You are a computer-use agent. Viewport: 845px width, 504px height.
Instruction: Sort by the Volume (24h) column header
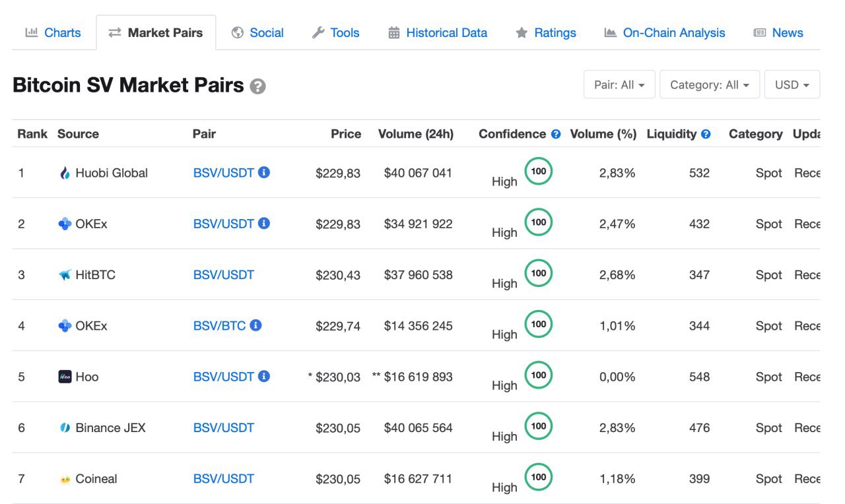click(x=416, y=134)
